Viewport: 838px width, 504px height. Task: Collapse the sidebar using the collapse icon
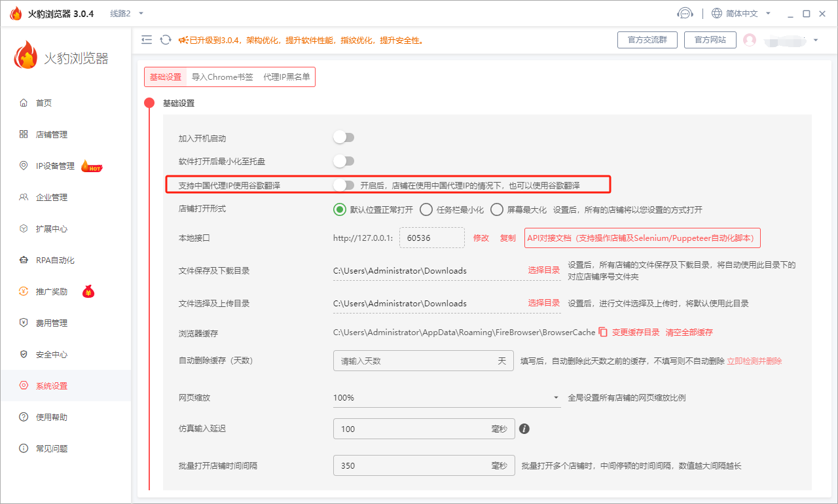147,39
